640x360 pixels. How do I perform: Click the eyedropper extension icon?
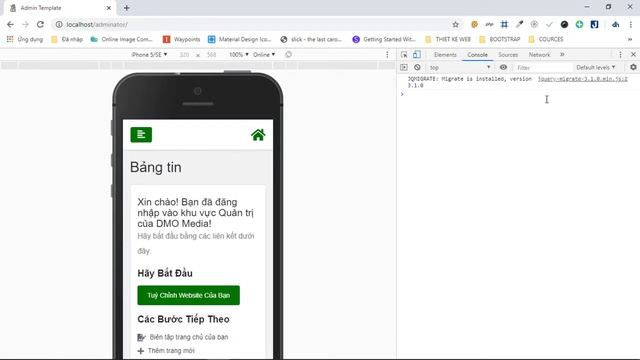tap(519, 24)
